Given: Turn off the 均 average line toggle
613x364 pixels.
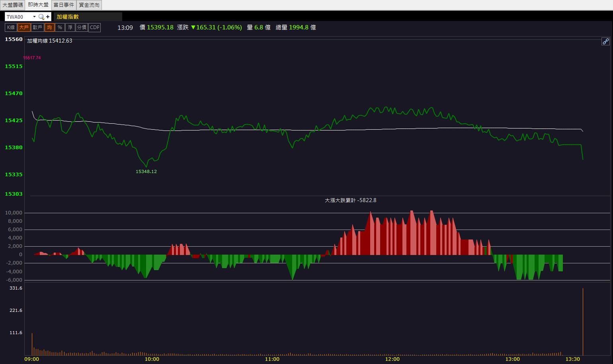Looking at the screenshot, I should tap(49, 27).
